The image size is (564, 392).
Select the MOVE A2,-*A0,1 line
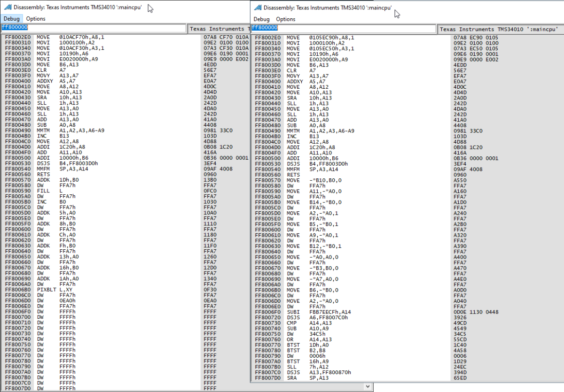tap(312, 212)
